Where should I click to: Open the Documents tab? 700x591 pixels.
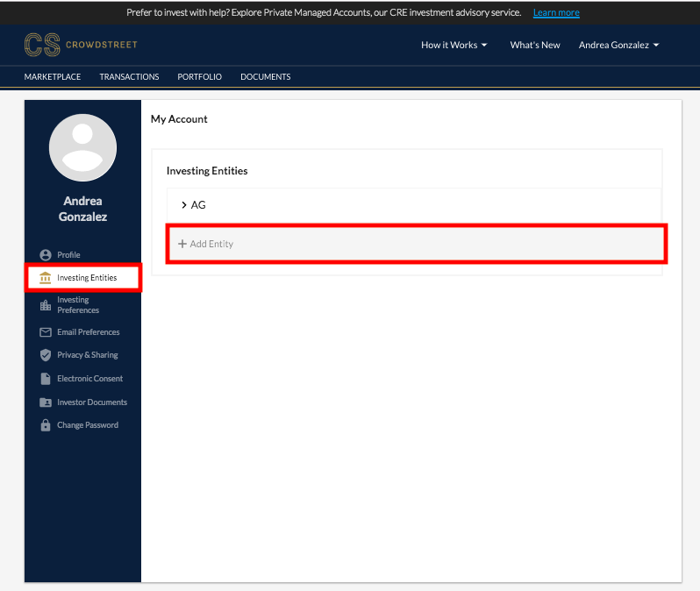coord(266,77)
